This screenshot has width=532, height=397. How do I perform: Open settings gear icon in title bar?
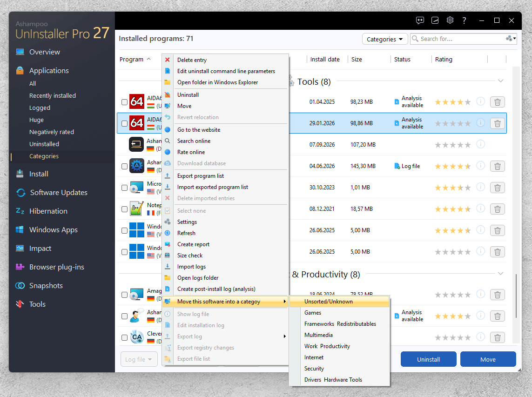[x=450, y=20]
